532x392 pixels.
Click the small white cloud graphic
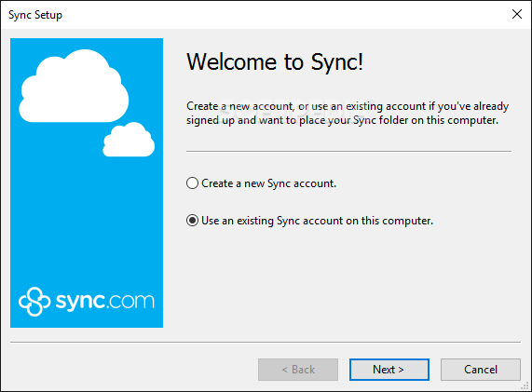coord(129,140)
